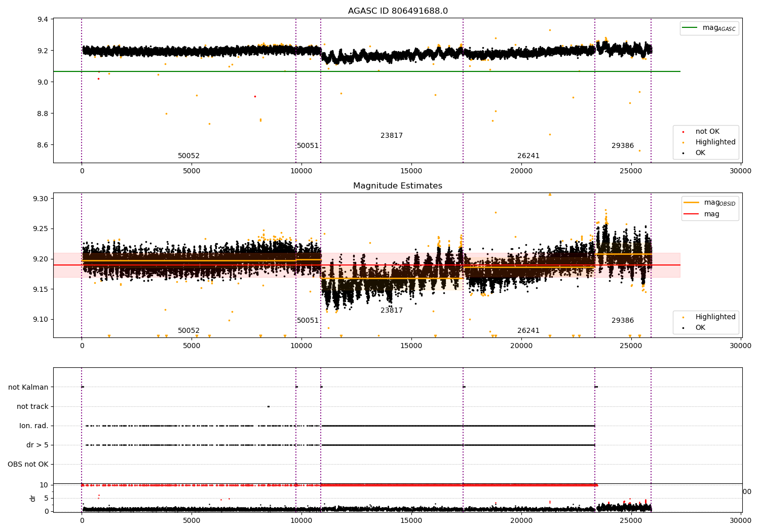
Task: Click the 'OBS not OK' axis label
Action: coord(28,465)
